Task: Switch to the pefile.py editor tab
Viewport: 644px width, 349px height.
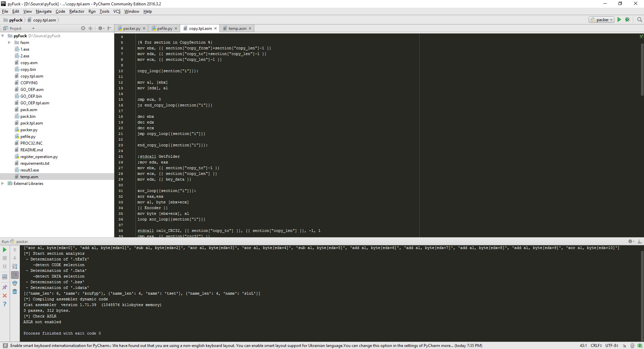Action: coord(165,29)
